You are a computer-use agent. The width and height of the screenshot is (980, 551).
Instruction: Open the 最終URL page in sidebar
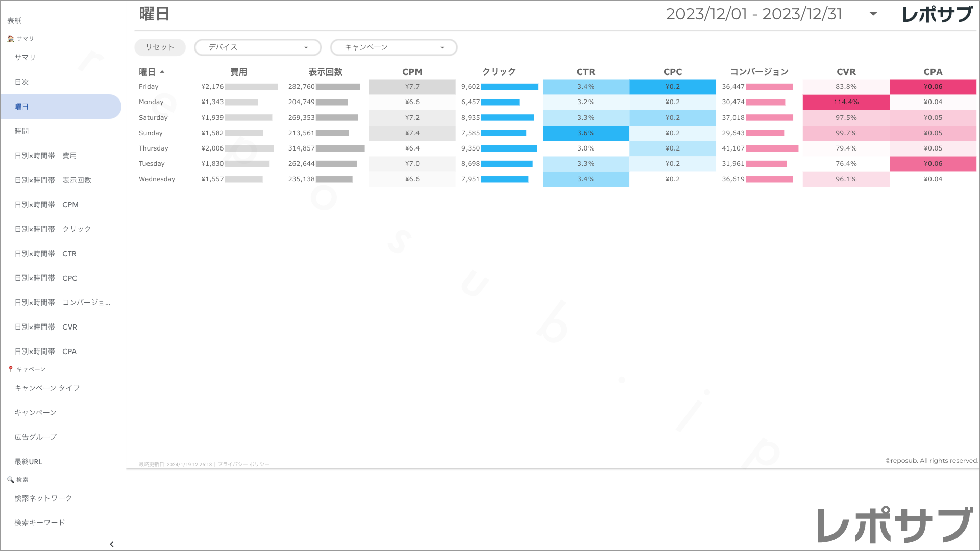pos(29,462)
